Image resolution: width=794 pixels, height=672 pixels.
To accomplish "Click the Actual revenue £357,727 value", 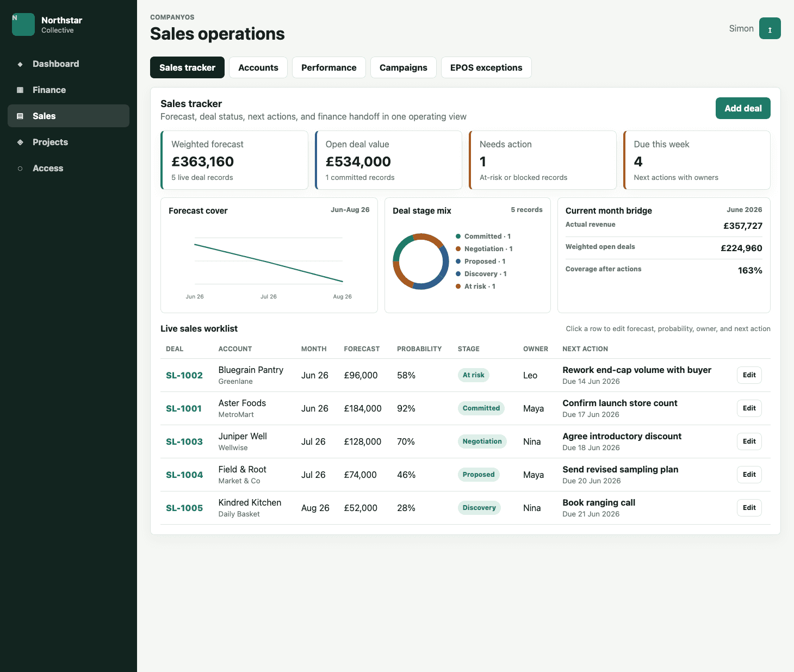I will pos(743,226).
